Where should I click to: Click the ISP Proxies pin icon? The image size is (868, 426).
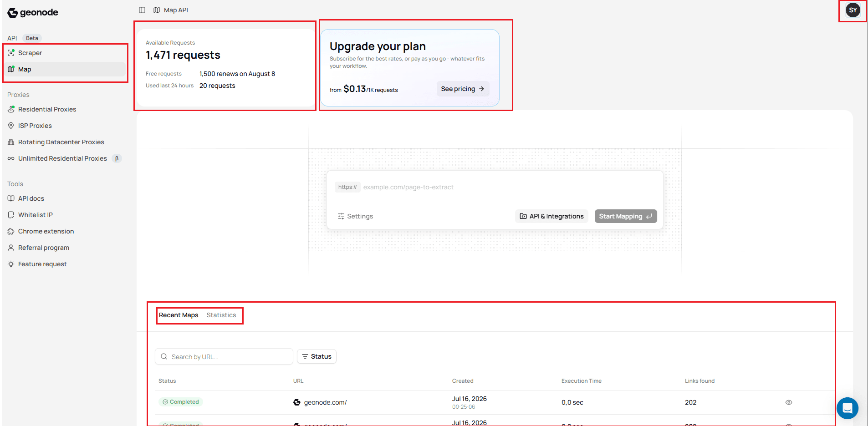(11, 126)
